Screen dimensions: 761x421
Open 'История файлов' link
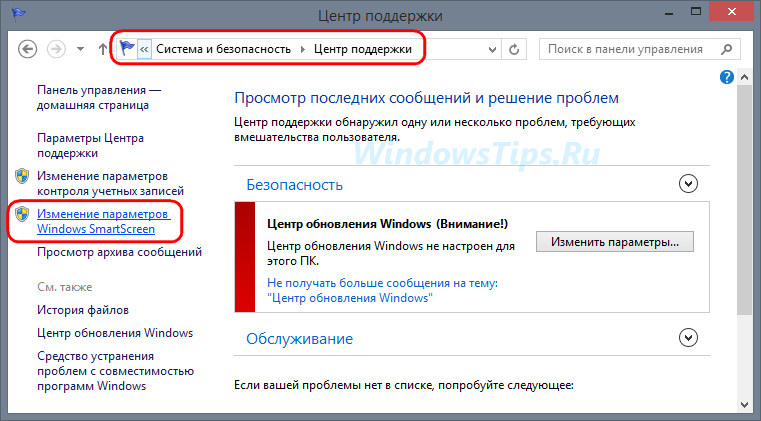pyautogui.click(x=83, y=310)
